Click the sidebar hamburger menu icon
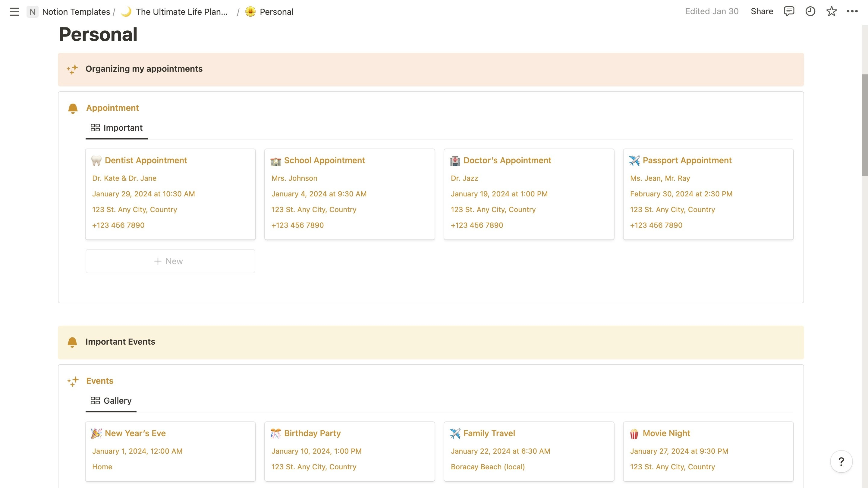Screen dimensions: 868x488 pyautogui.click(x=13, y=11)
